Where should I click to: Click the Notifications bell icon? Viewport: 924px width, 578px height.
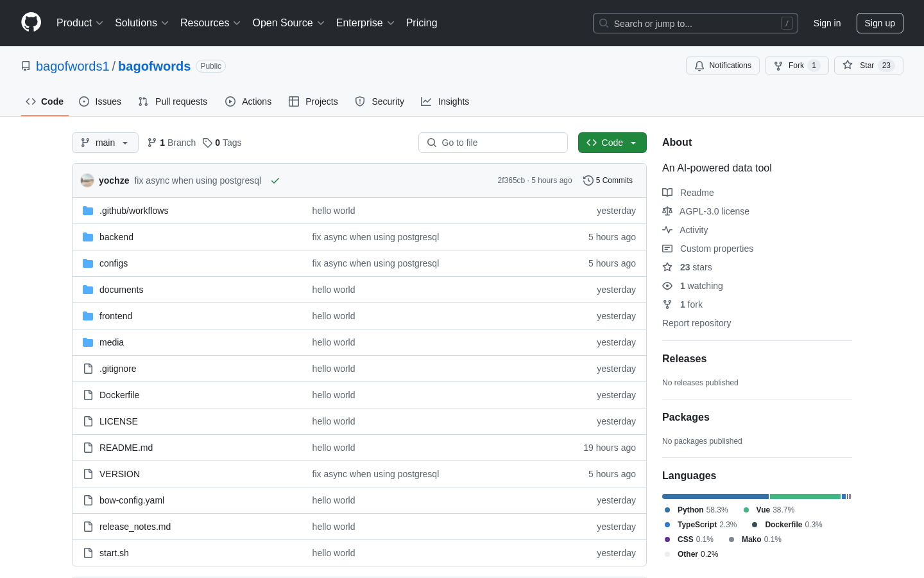pos(699,66)
